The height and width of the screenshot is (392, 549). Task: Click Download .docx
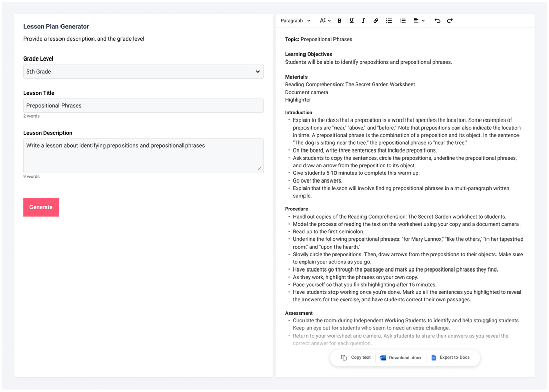pos(401,357)
